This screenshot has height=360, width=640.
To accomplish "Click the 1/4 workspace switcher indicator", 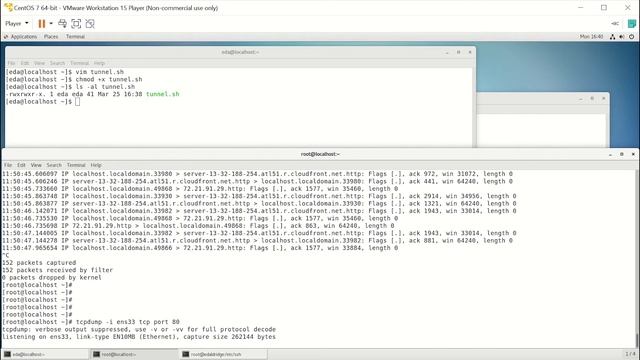I will 630,354.
